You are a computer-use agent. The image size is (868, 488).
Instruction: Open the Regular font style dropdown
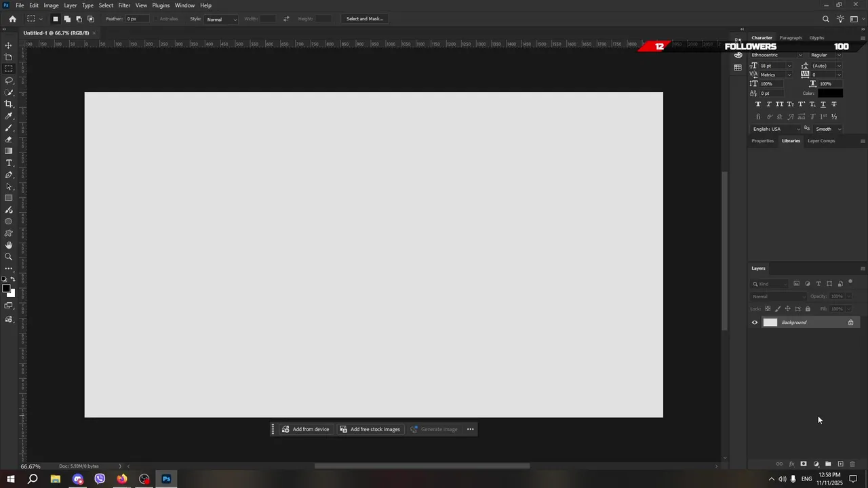839,55
